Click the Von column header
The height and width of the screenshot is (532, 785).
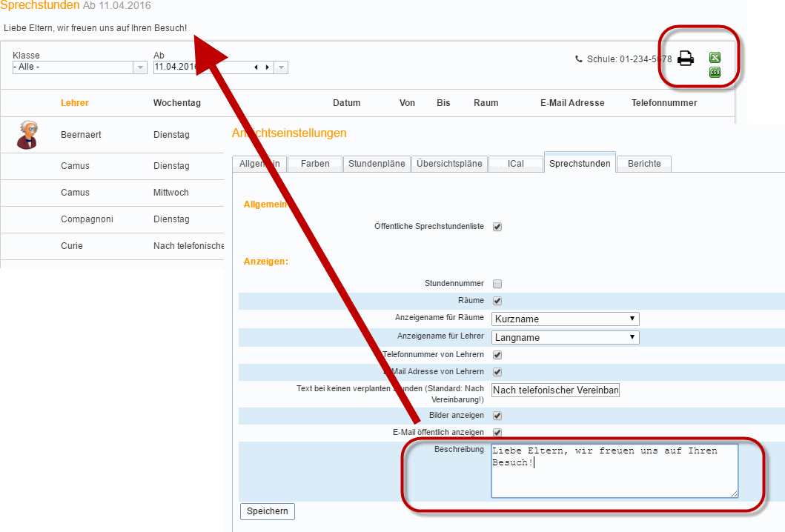407,102
